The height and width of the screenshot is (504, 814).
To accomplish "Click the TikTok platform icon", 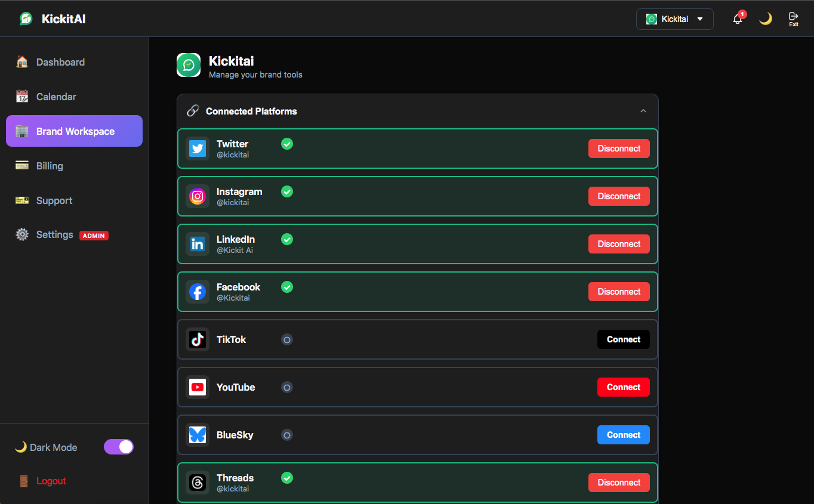I will click(197, 339).
